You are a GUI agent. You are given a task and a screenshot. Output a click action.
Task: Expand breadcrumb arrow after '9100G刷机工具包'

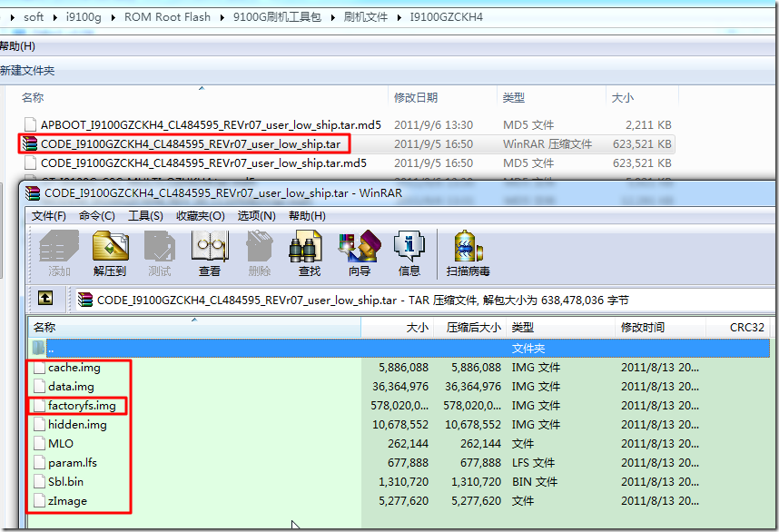[x=332, y=17]
